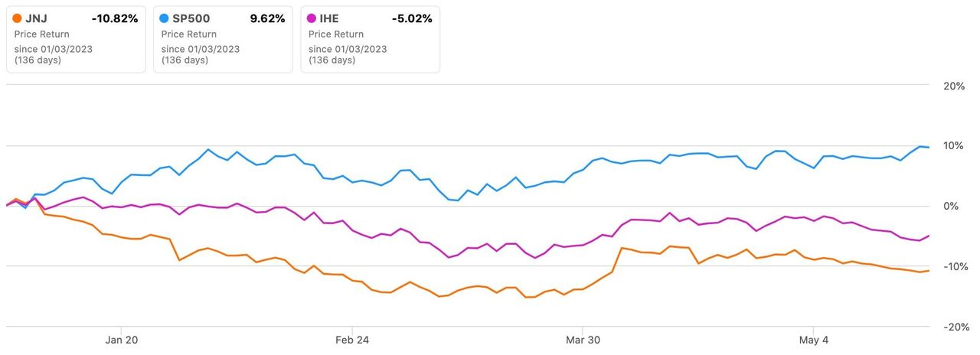The image size is (980, 355).
Task: Click the May 4 date label
Action: coord(814,340)
